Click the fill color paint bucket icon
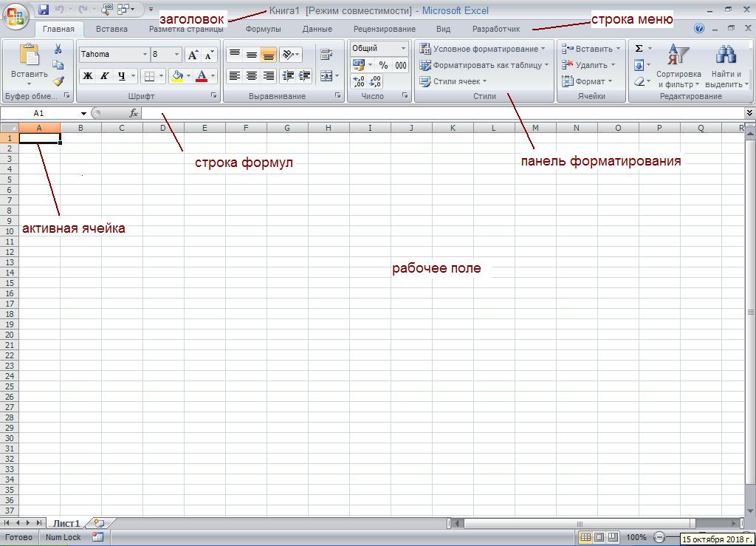This screenshot has width=756, height=546. [177, 75]
